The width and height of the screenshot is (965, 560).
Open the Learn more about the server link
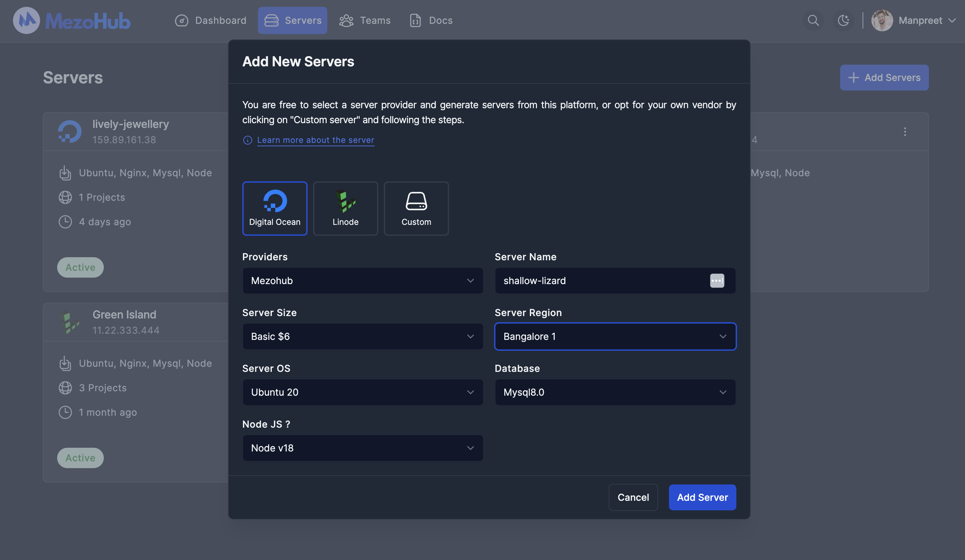315,140
